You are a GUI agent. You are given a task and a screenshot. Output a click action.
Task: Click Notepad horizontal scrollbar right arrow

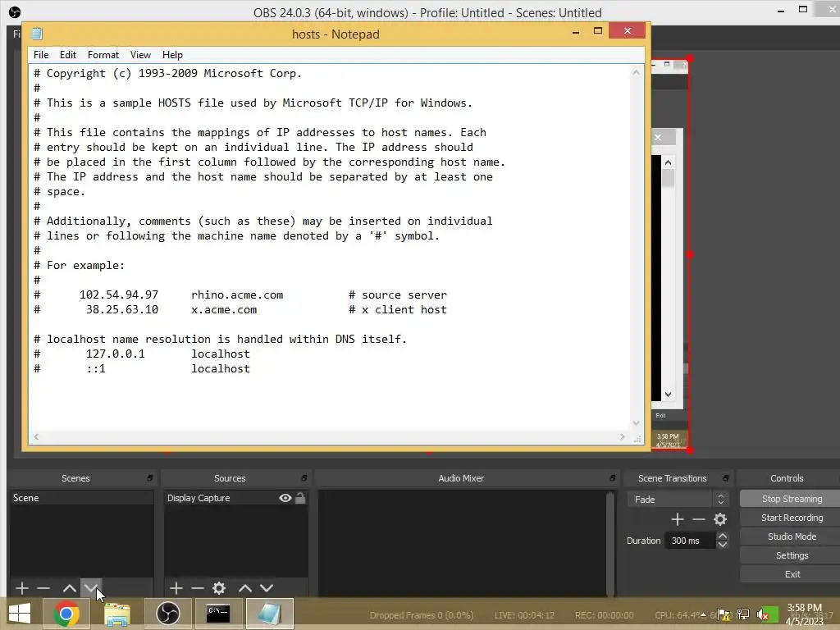[x=622, y=436]
